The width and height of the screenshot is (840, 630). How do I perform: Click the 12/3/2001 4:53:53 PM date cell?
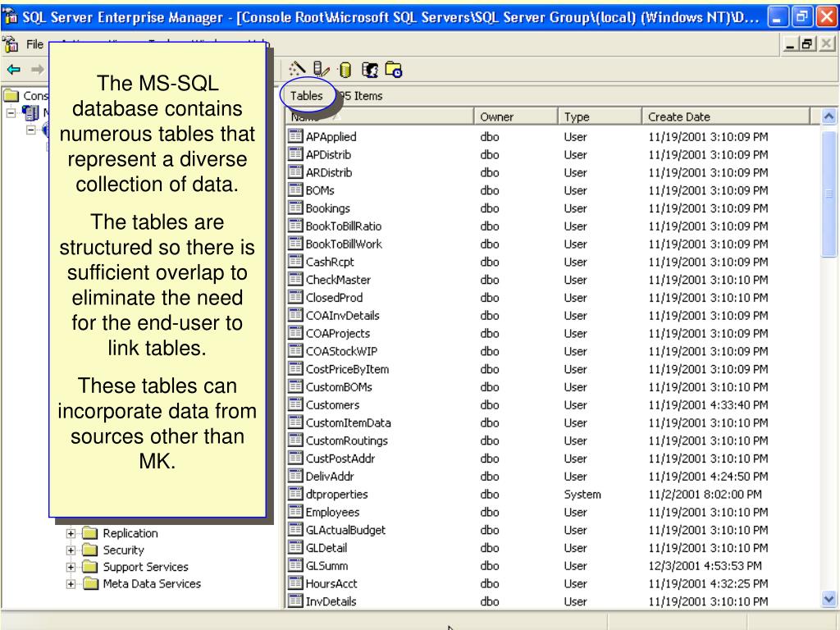tap(705, 565)
